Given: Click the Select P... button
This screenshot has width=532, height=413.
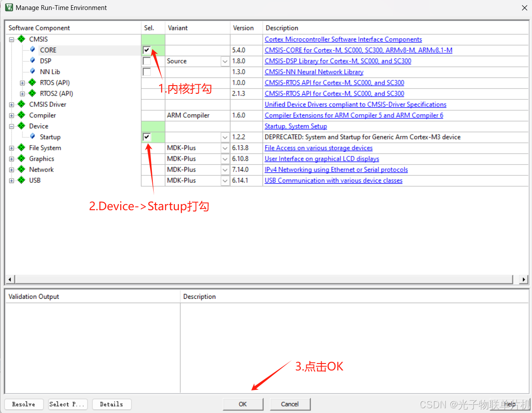Looking at the screenshot, I should pyautogui.click(x=68, y=404).
